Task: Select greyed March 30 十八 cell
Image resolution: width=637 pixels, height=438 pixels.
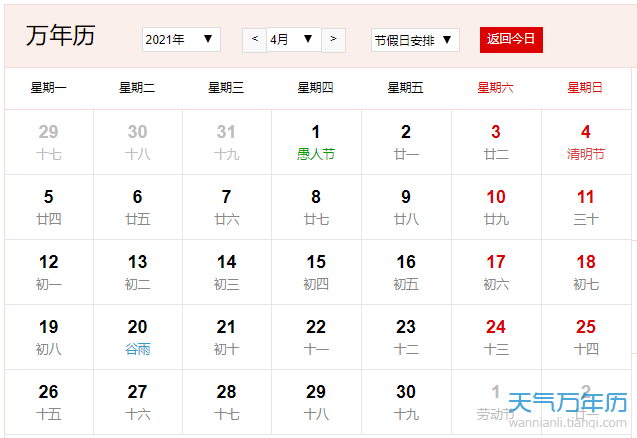Action: 138,142
